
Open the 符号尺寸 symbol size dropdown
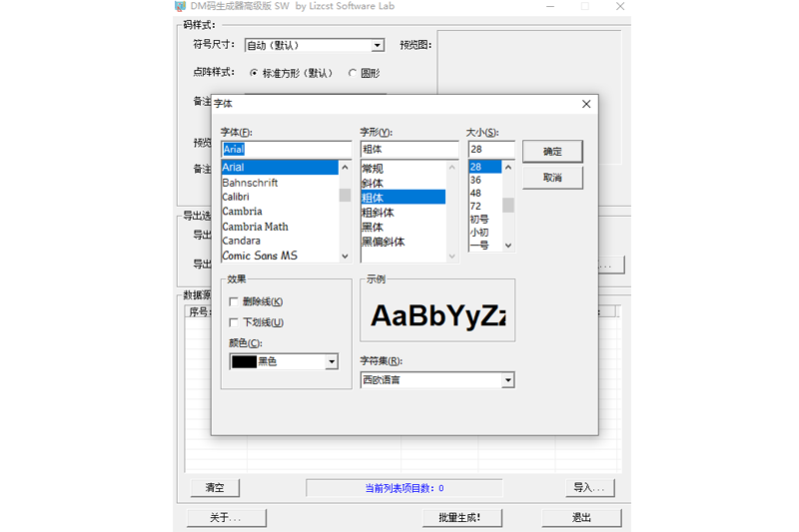pyautogui.click(x=378, y=45)
